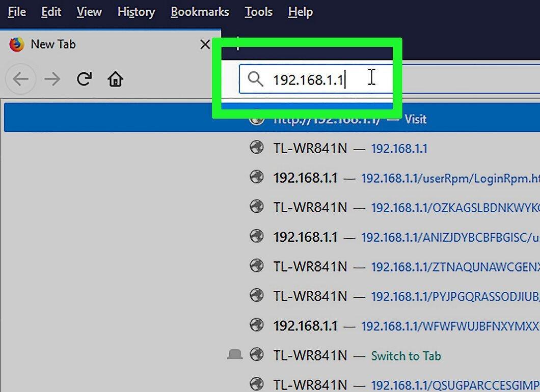
Task: Click the magnifier icon in address bar
Action: 255,79
